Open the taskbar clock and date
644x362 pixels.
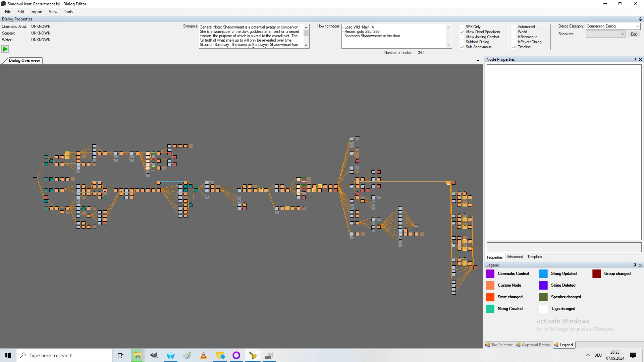point(615,355)
